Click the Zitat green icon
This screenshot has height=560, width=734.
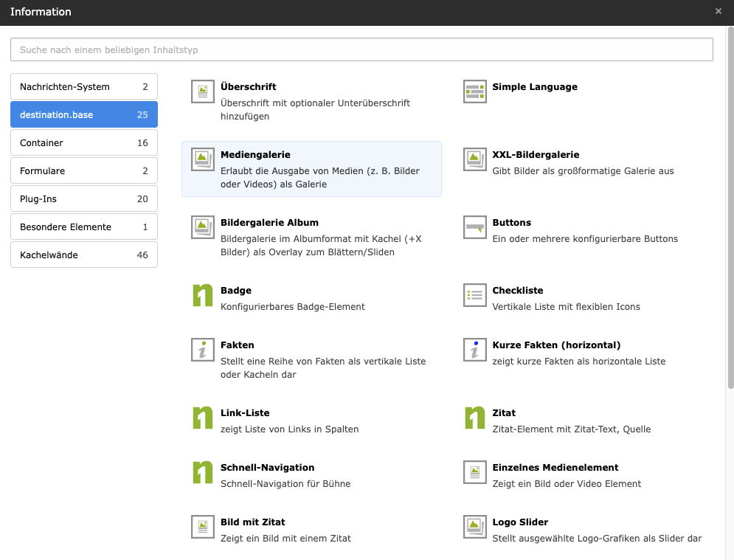(474, 418)
